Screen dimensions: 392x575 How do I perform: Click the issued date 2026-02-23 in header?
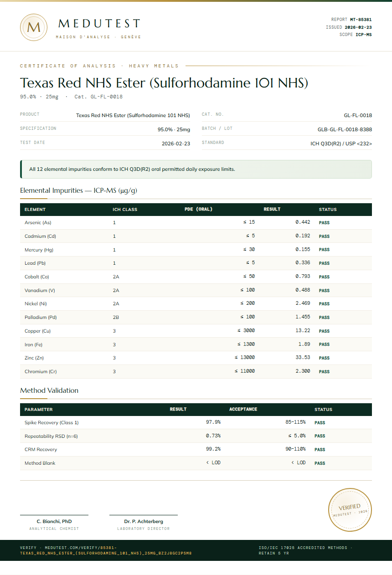coord(358,27)
